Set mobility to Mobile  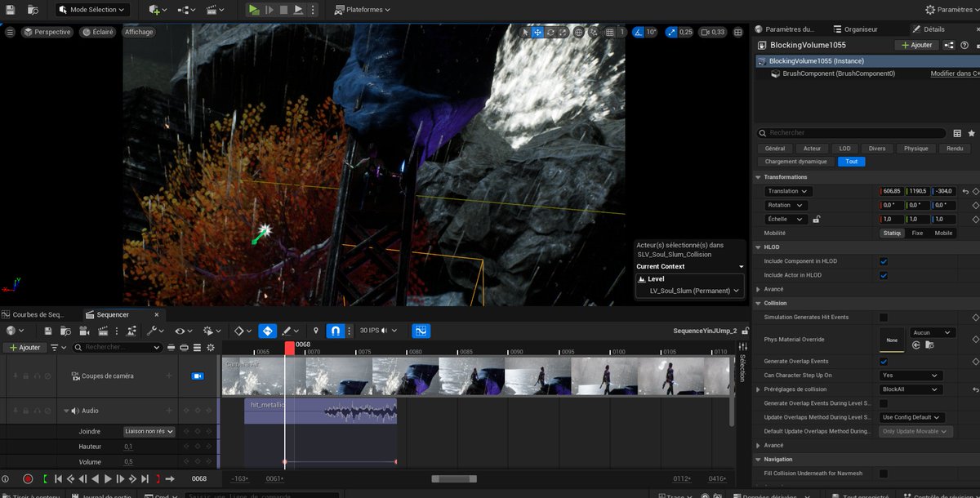(x=943, y=233)
